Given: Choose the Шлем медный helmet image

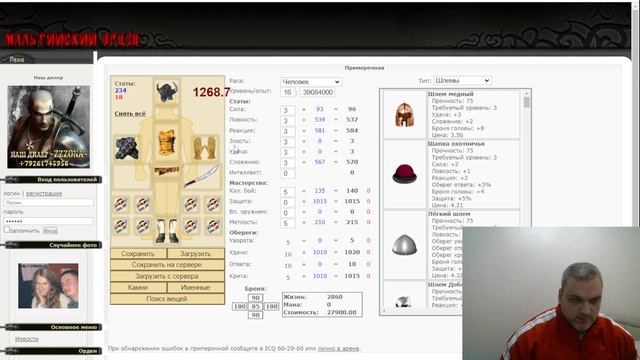Looking at the screenshot, I should (404, 115).
